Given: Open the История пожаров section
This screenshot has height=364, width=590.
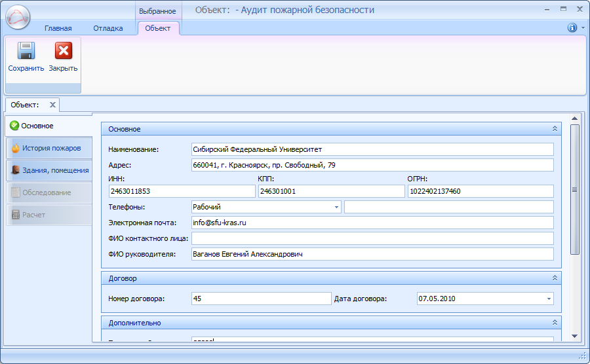Looking at the screenshot, I should point(49,148).
